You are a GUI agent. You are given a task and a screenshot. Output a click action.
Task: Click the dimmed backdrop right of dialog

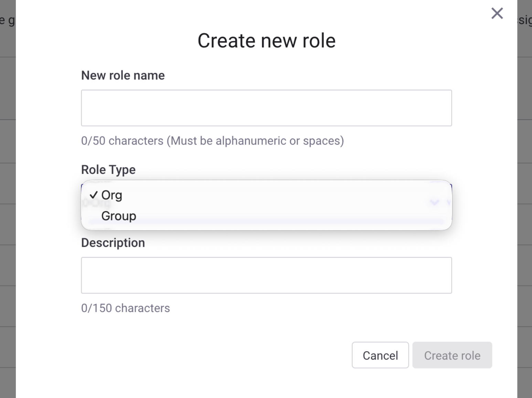tap(524, 206)
